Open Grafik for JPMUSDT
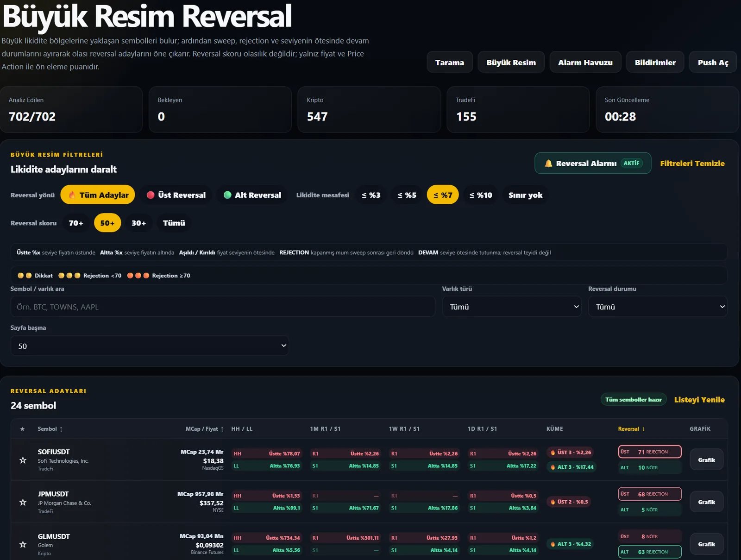The width and height of the screenshot is (741, 560). [x=707, y=502]
